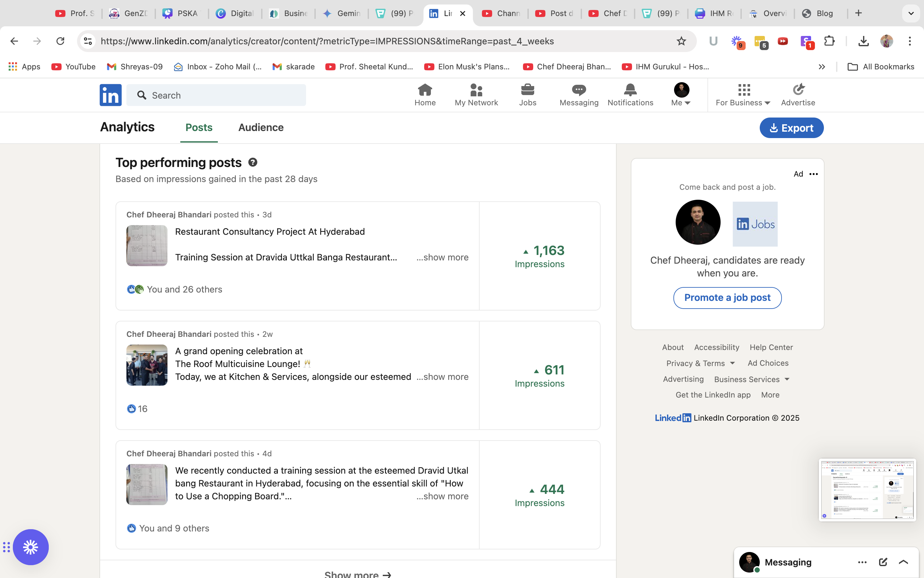Click the purple floating assistant icon
The height and width of the screenshot is (578, 924).
[30, 547]
